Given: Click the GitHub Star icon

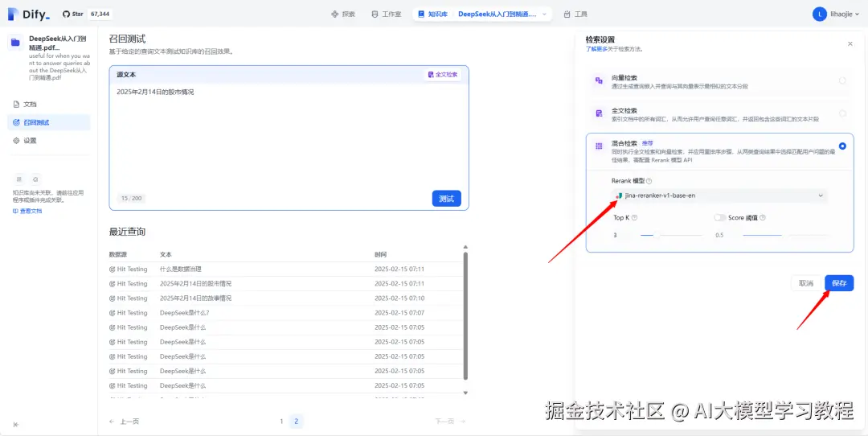Looking at the screenshot, I should (67, 14).
